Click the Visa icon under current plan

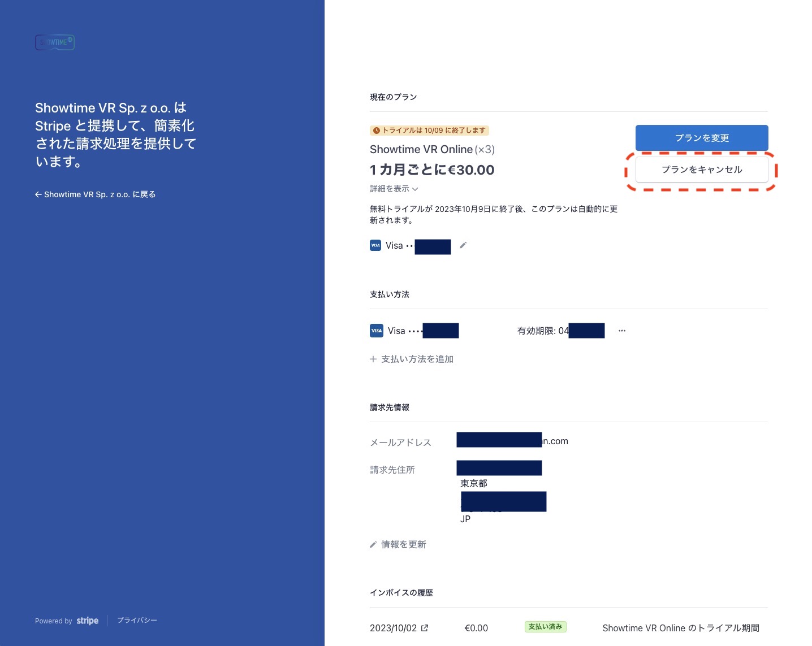pyautogui.click(x=375, y=245)
